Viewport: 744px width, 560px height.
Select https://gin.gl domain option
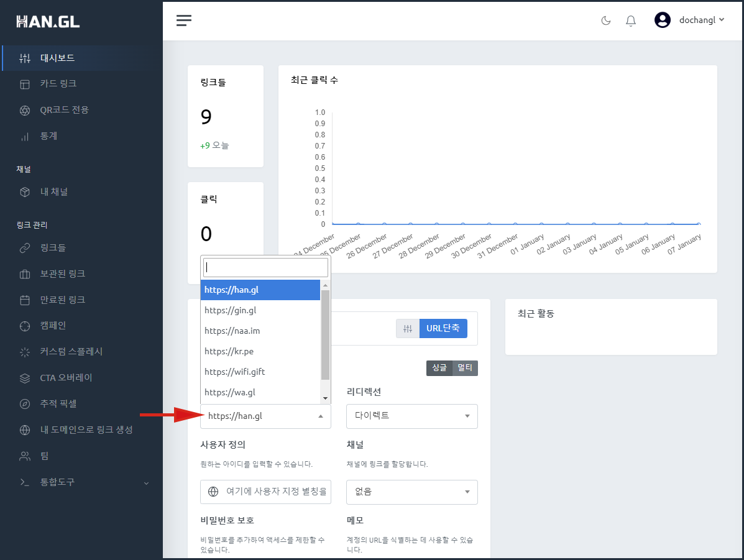pyautogui.click(x=260, y=310)
